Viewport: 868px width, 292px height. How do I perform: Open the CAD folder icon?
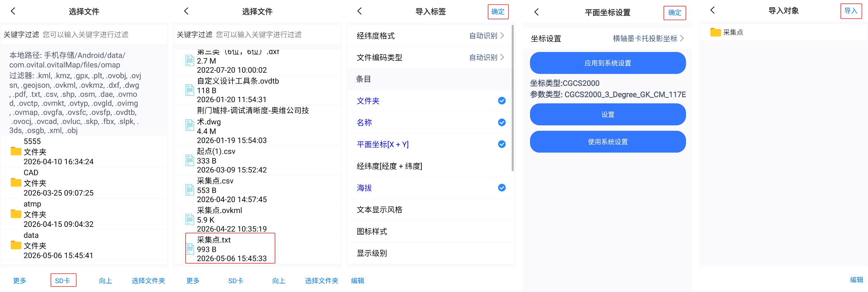point(16,183)
